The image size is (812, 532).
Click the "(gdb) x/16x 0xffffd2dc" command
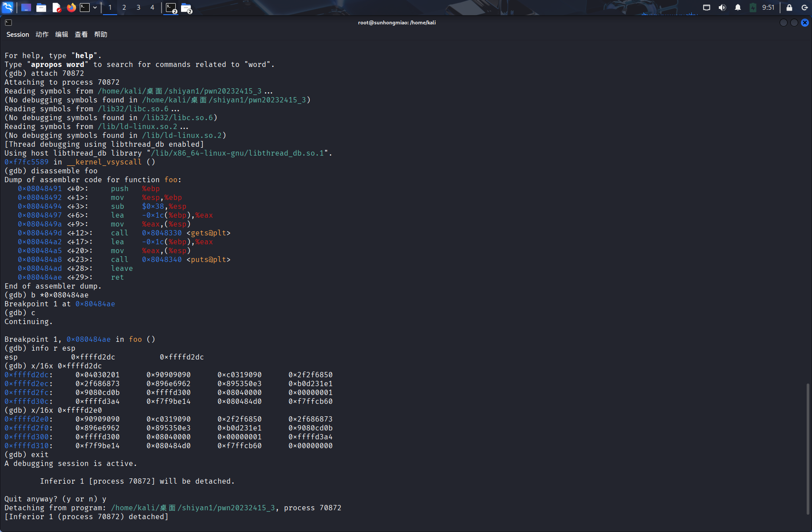(x=53, y=366)
